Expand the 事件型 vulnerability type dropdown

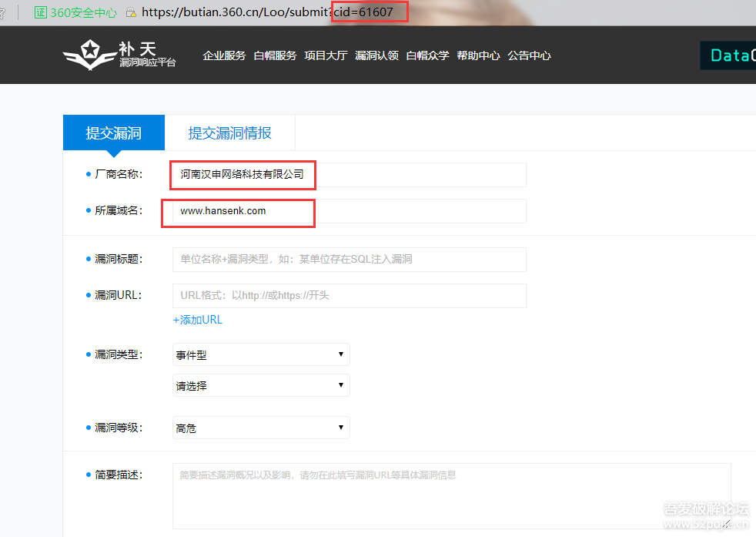[x=261, y=354]
